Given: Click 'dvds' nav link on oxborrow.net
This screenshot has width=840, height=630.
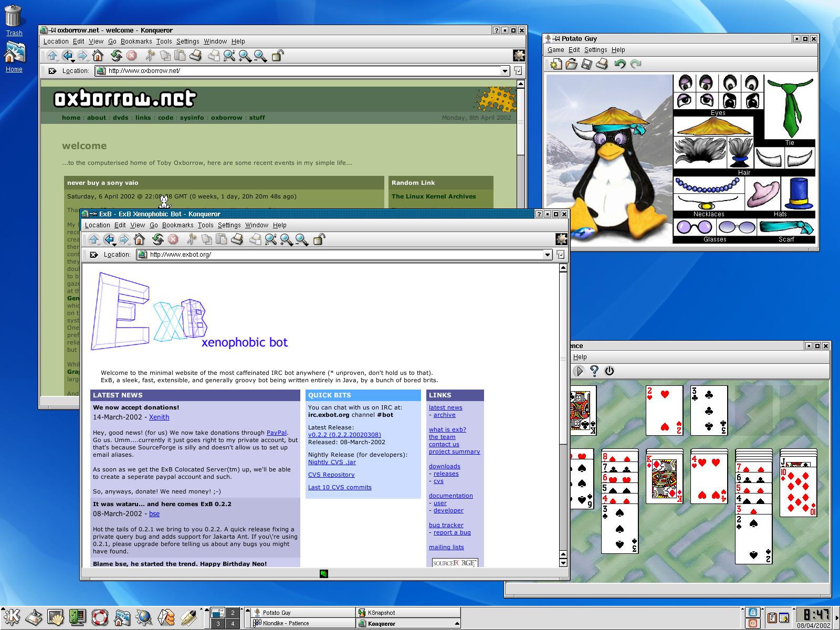Looking at the screenshot, I should click(x=120, y=118).
